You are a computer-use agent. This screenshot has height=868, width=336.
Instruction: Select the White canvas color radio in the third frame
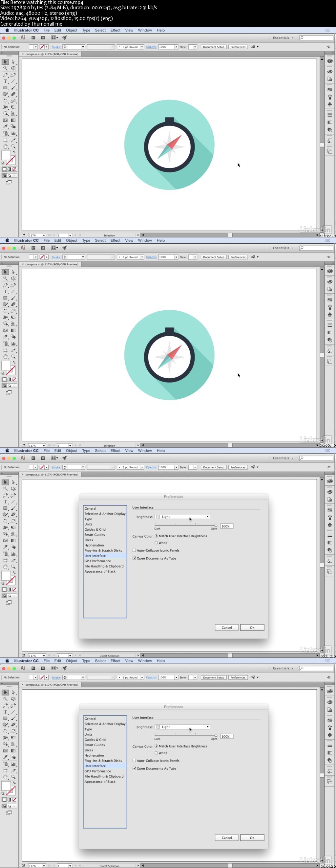156,543
